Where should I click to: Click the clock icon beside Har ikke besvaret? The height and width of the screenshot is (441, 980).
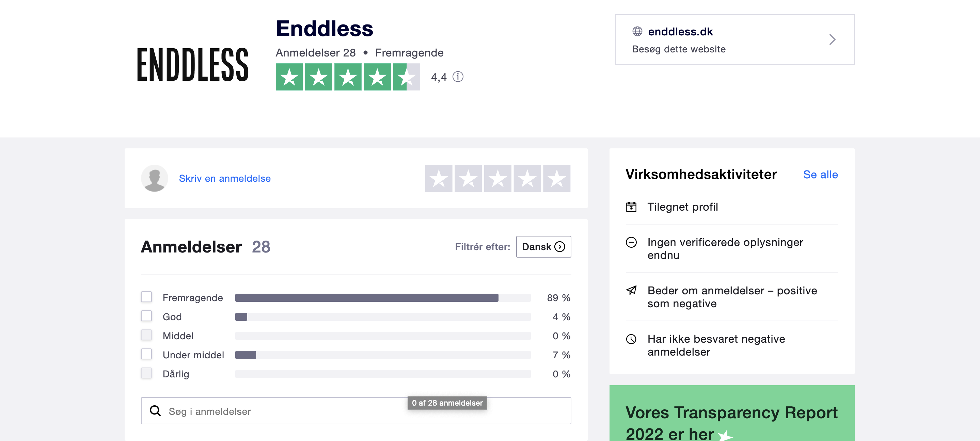pyautogui.click(x=631, y=339)
